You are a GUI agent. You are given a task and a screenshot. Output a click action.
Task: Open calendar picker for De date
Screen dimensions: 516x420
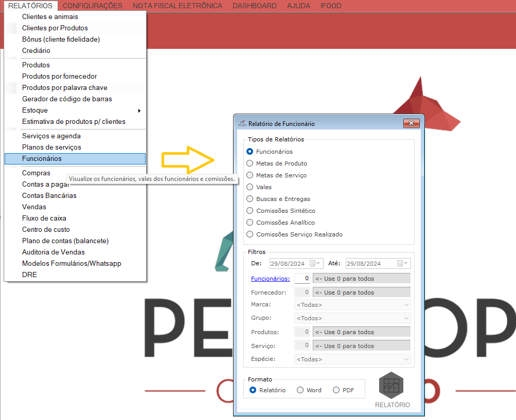click(315, 263)
